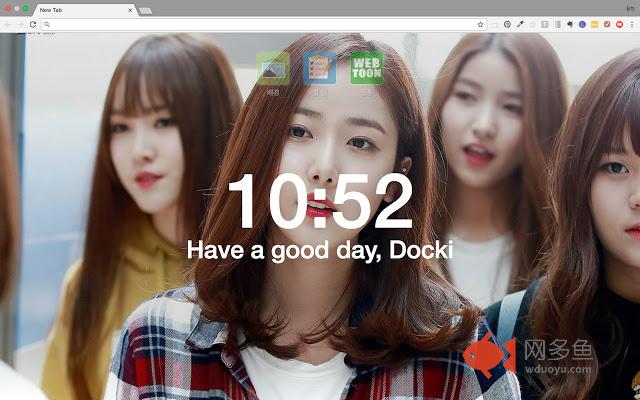Screen dimensions: 640x400
Task: Click the 'Have a good day, Docki' greeting
Action: coord(320,250)
